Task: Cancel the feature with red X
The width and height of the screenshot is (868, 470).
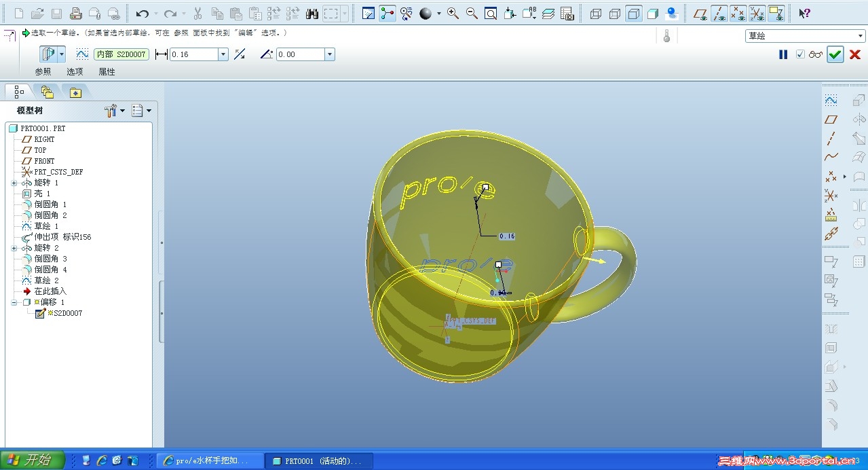Action: coord(855,54)
